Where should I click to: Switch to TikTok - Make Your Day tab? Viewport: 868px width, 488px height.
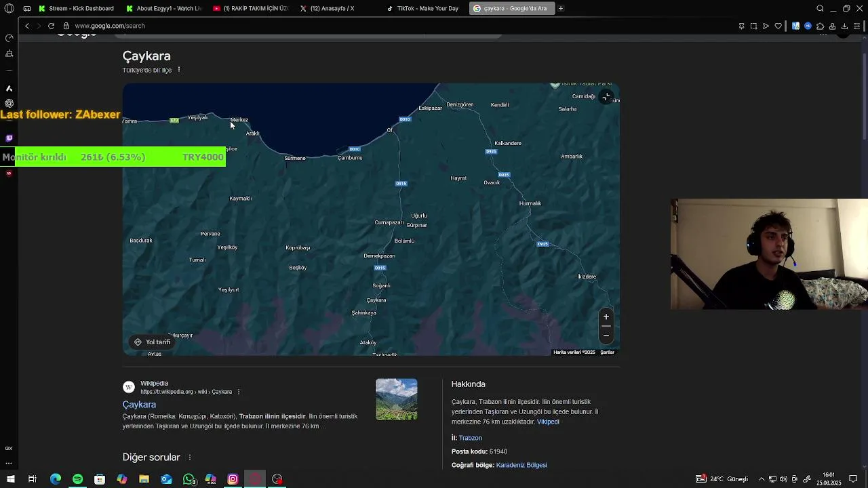(424, 9)
